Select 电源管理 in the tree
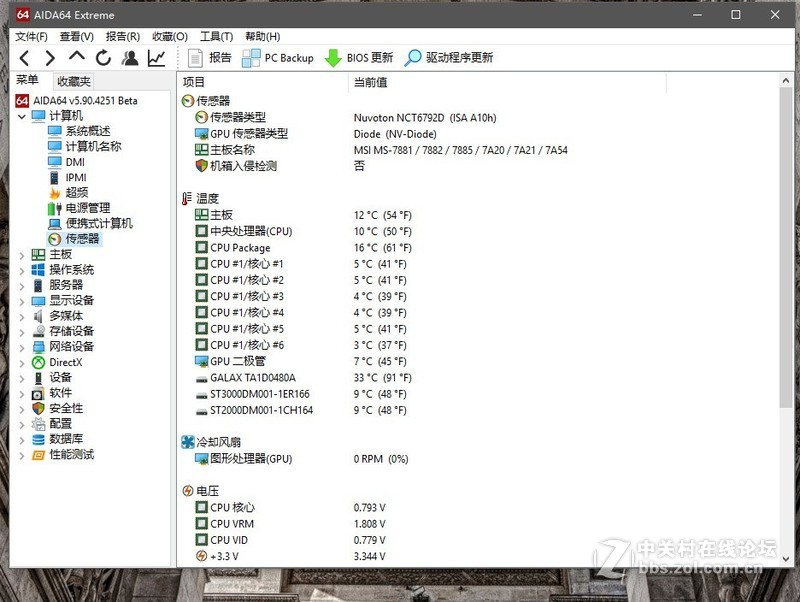 pyautogui.click(x=79, y=208)
